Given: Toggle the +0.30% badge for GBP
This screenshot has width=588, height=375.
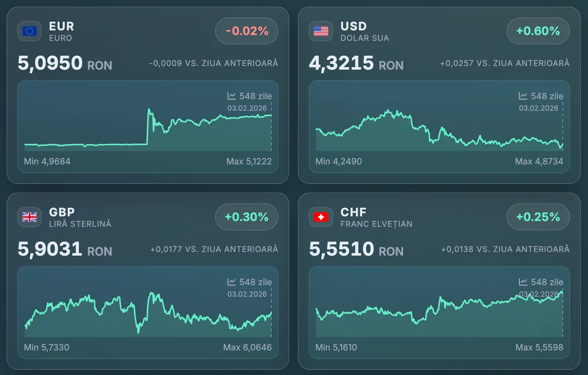Looking at the screenshot, I should [246, 217].
